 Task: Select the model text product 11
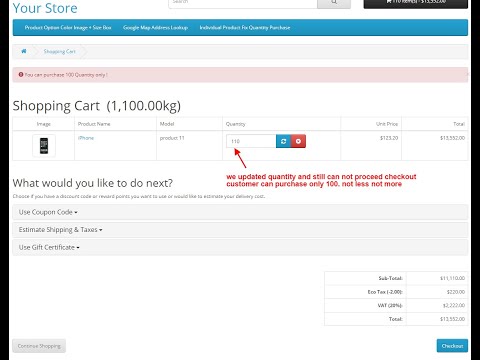click(172, 138)
